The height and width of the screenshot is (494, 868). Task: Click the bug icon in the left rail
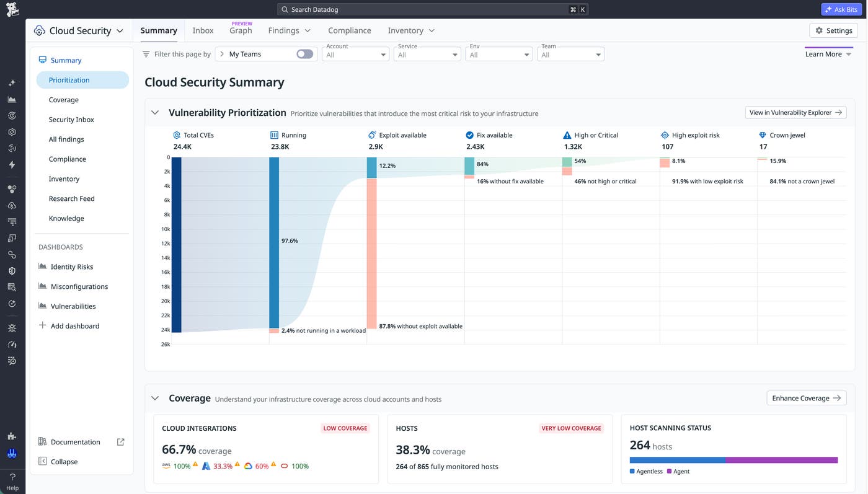tap(12, 328)
